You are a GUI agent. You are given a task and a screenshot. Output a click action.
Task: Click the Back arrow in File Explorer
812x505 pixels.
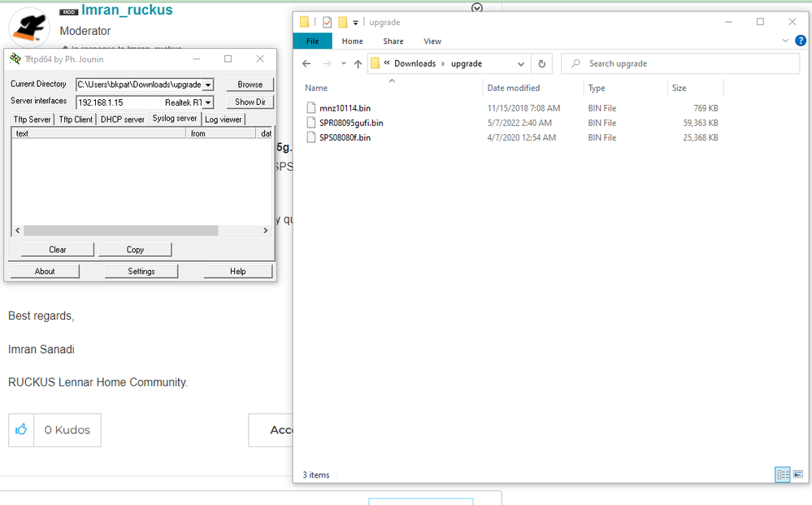(306, 63)
